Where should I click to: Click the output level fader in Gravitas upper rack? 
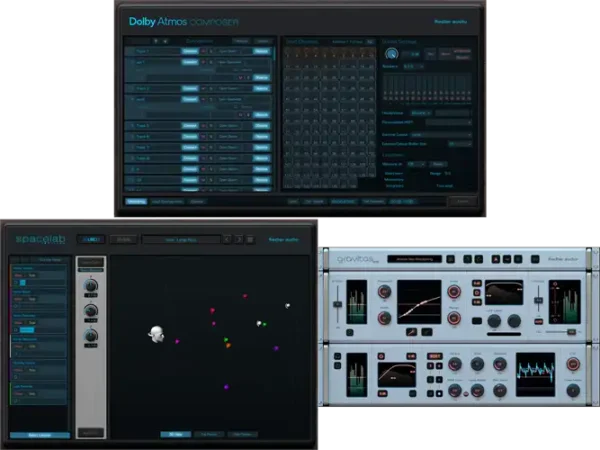coord(538,300)
